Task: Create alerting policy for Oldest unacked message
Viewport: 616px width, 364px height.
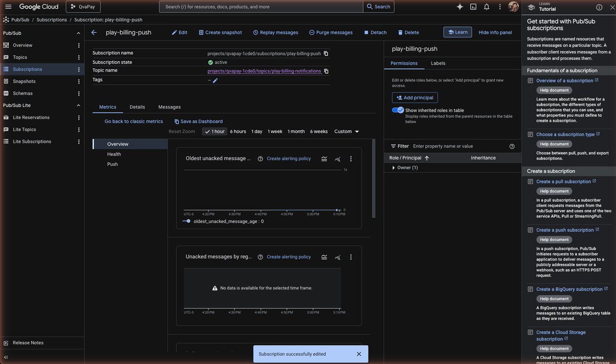Action: click(288, 159)
